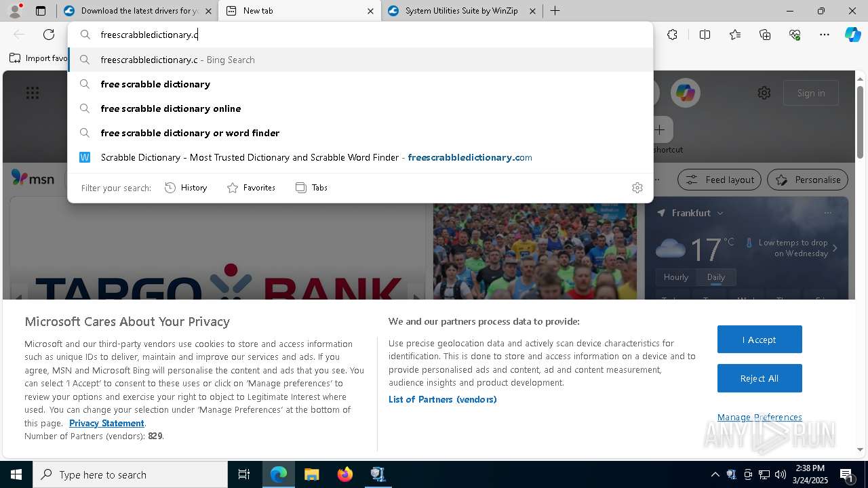Open the weather card ellipsis menu
The image size is (868, 488).
827,213
